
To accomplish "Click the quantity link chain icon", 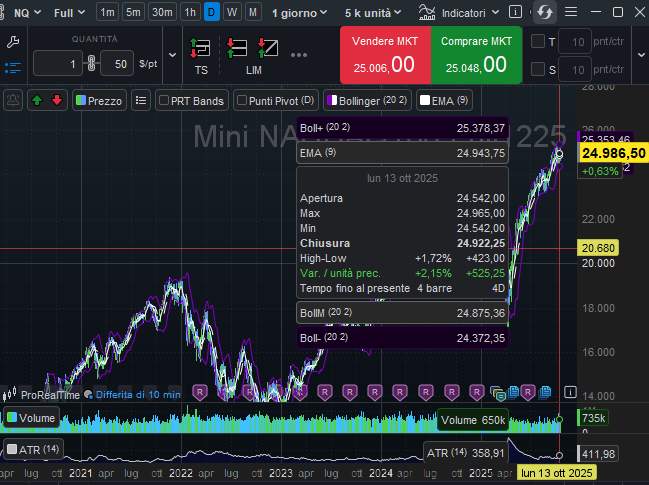I will click(89, 63).
